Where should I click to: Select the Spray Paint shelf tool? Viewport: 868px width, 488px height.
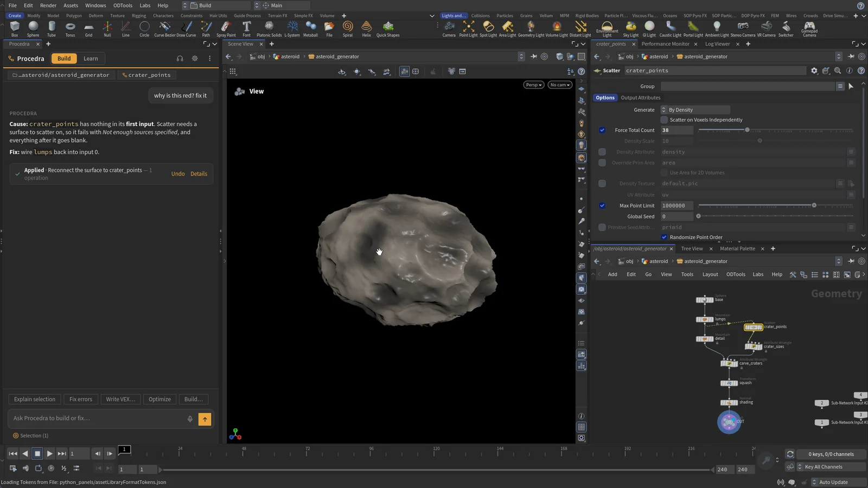point(226,29)
